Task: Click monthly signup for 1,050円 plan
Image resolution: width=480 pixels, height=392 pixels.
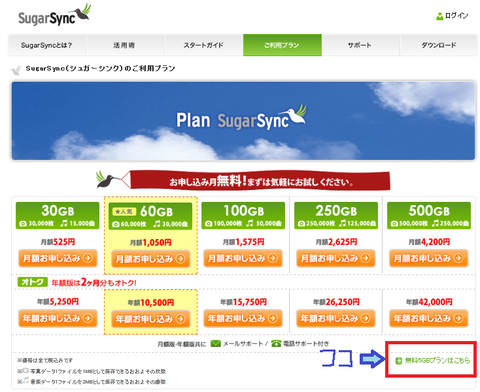Action: (x=150, y=259)
